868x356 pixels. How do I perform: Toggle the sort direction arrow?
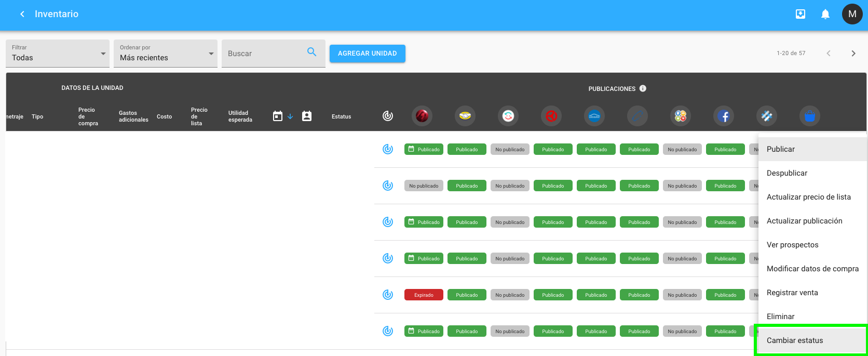pyautogui.click(x=290, y=116)
